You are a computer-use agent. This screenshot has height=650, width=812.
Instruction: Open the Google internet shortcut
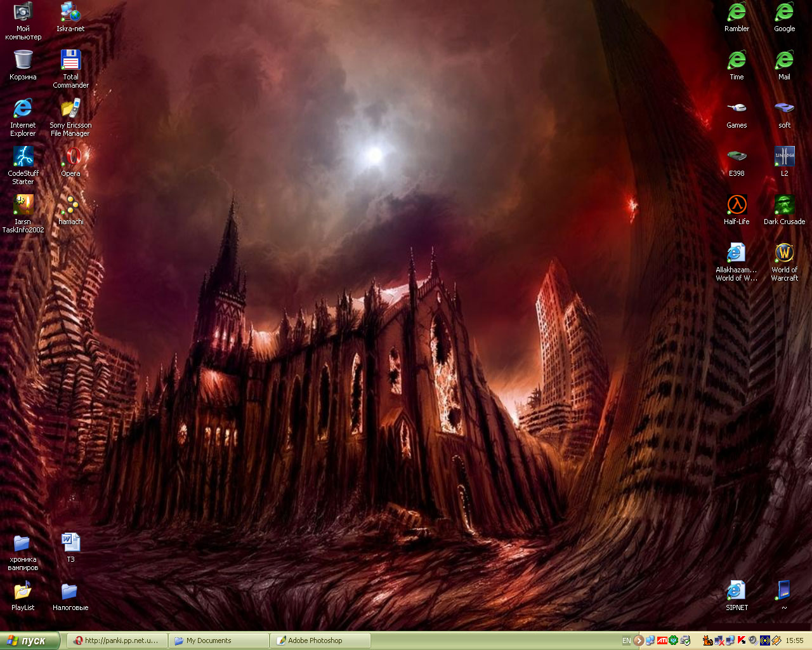[x=784, y=18]
